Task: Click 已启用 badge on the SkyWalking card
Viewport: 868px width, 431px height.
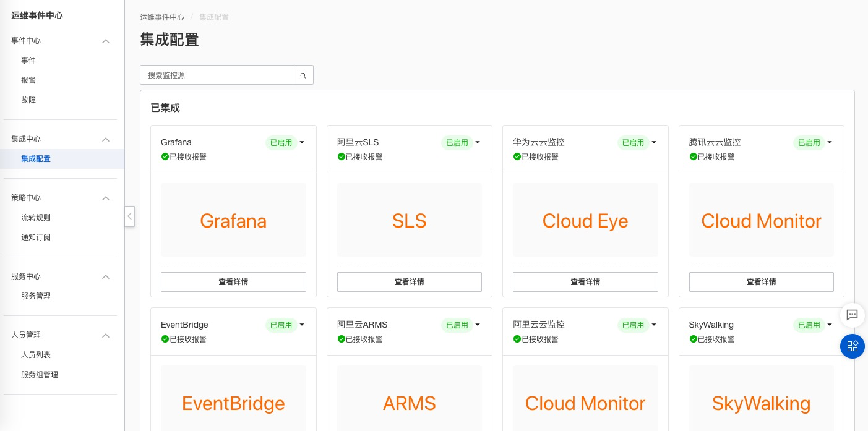Action: click(809, 325)
